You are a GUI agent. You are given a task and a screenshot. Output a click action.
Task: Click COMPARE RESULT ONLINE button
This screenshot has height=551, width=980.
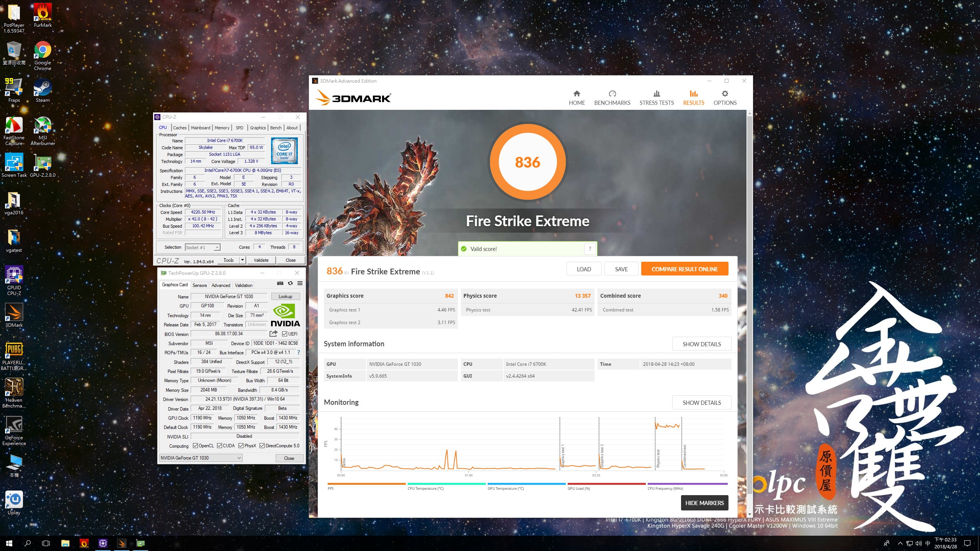click(684, 269)
